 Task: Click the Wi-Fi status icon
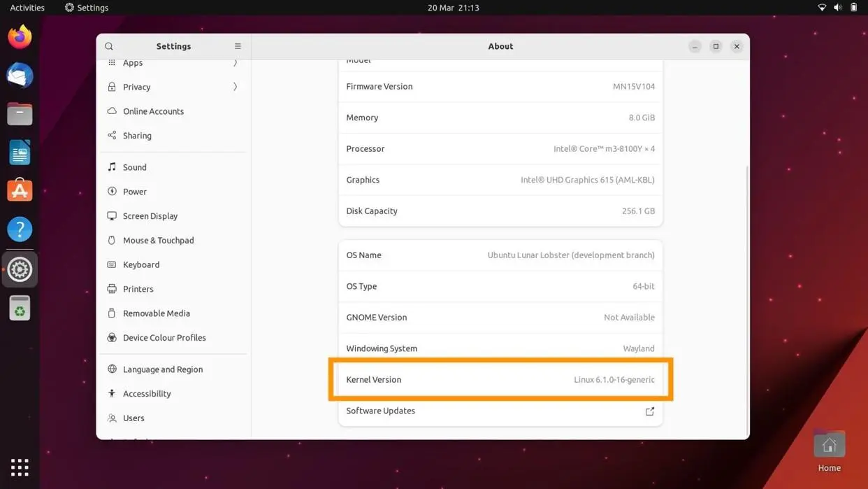click(822, 8)
